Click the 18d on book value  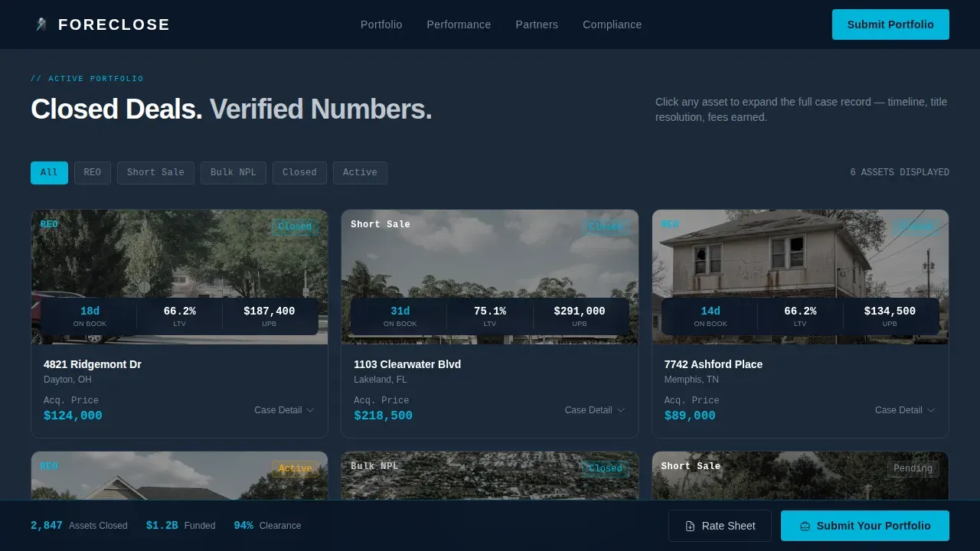[x=90, y=311]
